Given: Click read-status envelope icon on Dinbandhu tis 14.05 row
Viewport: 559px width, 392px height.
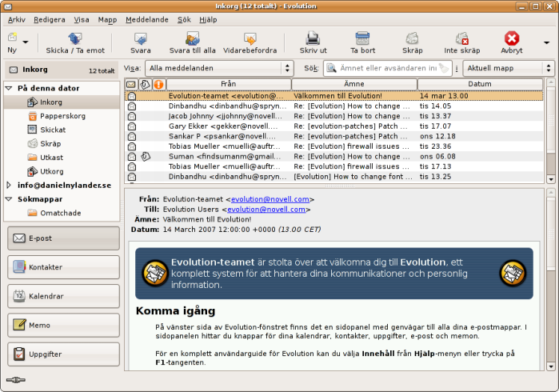Looking at the screenshot, I should tap(131, 106).
